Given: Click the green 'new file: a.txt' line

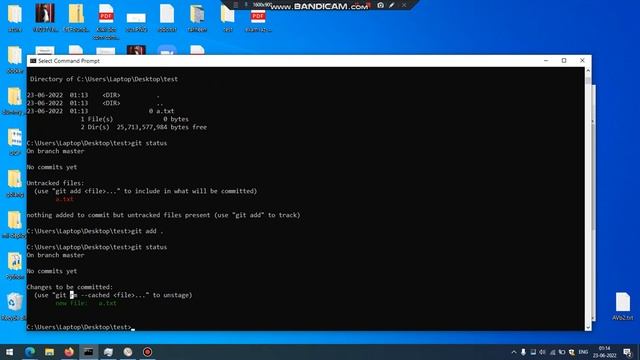Looking at the screenshot, I should coord(86,303).
